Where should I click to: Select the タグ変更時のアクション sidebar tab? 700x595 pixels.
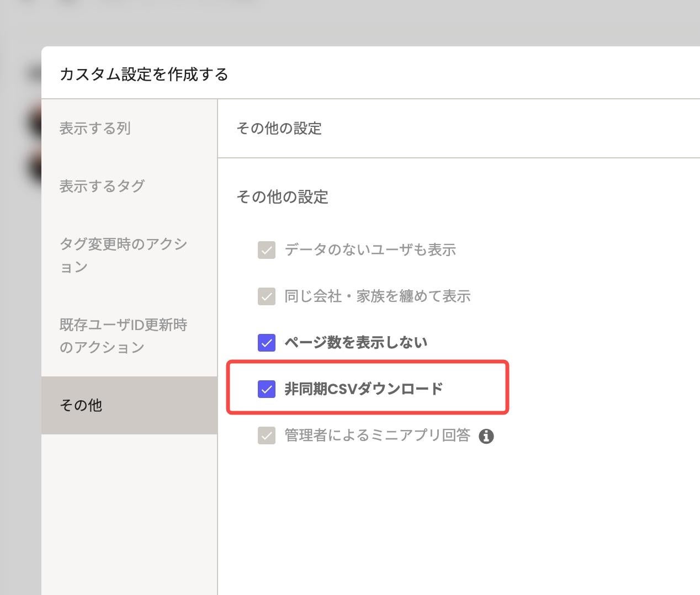124,255
